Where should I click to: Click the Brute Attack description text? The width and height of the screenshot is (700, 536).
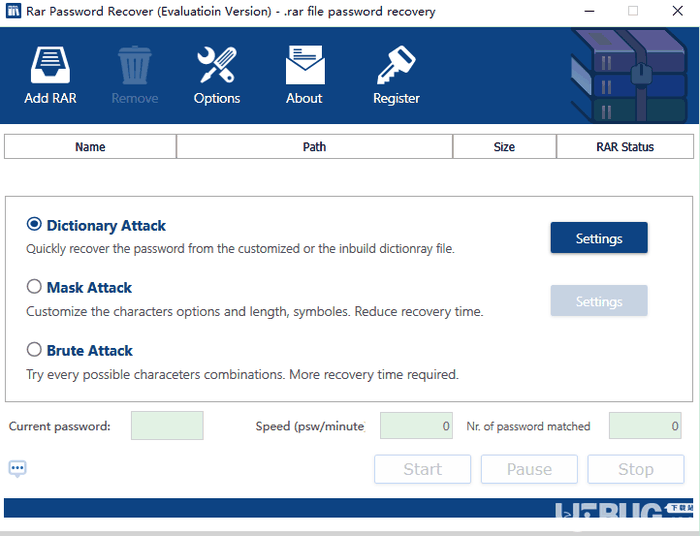(242, 374)
